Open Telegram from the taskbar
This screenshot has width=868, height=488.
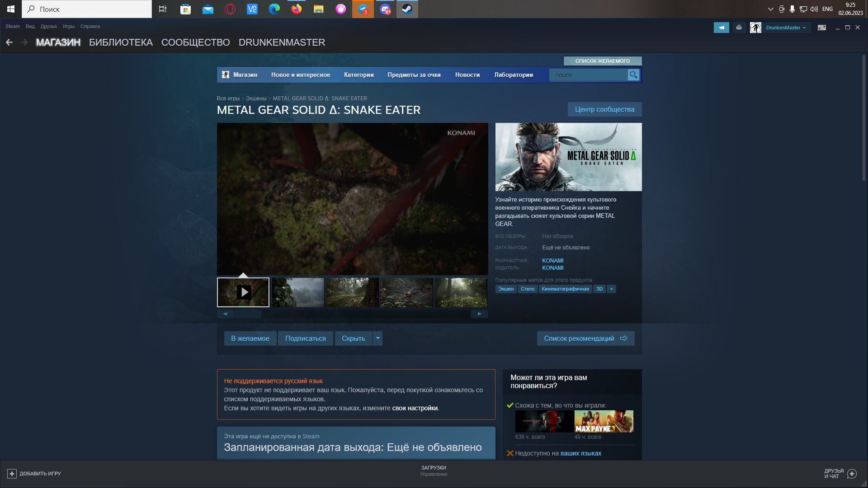[x=363, y=9]
